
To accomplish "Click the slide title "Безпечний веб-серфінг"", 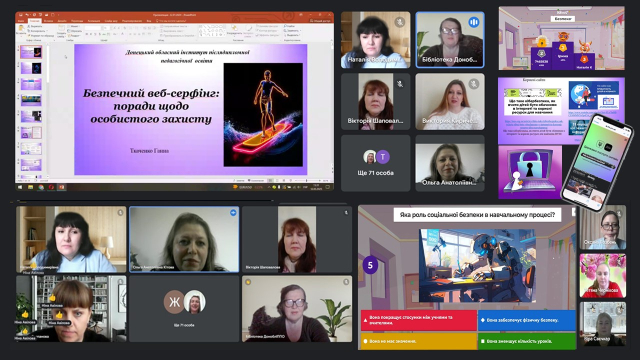I will pos(151,93).
